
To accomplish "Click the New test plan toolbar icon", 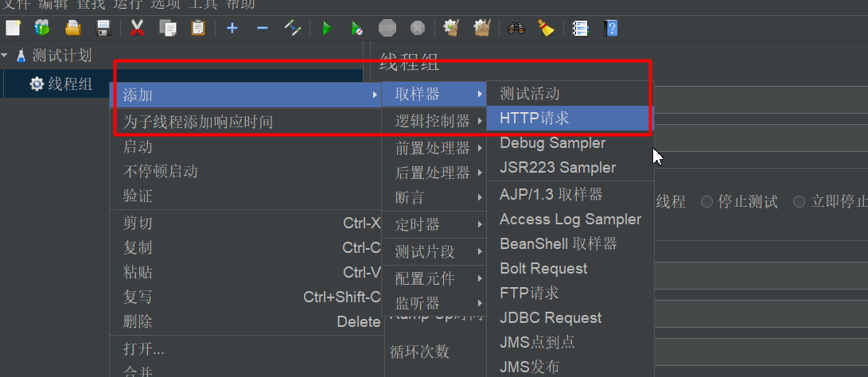I will tap(13, 29).
